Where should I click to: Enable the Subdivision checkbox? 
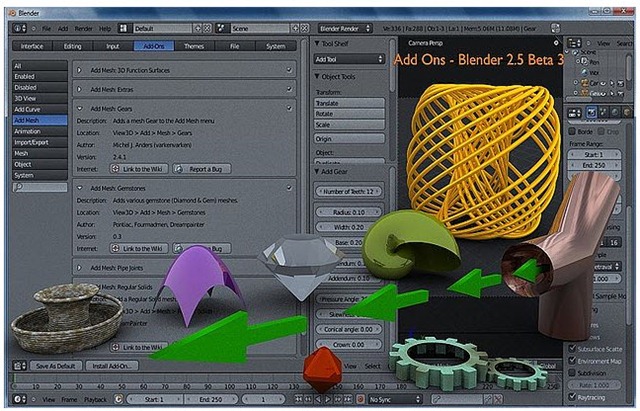[x=572, y=373]
